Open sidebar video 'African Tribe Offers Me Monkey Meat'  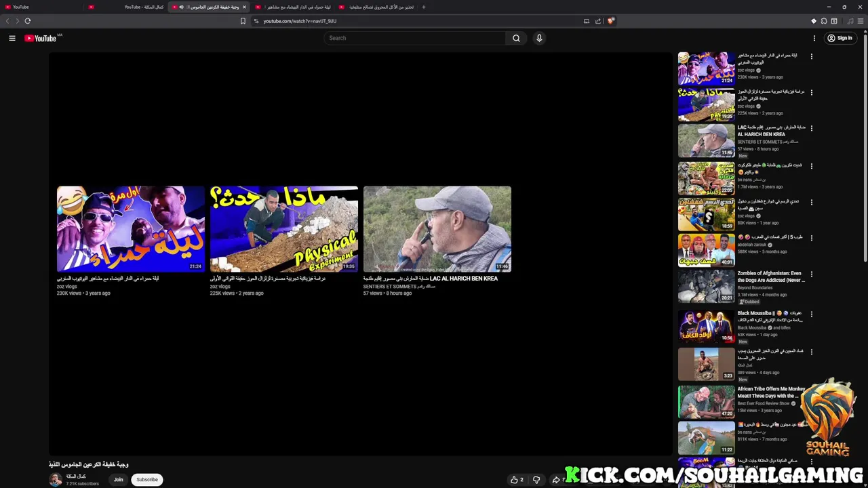771,392
